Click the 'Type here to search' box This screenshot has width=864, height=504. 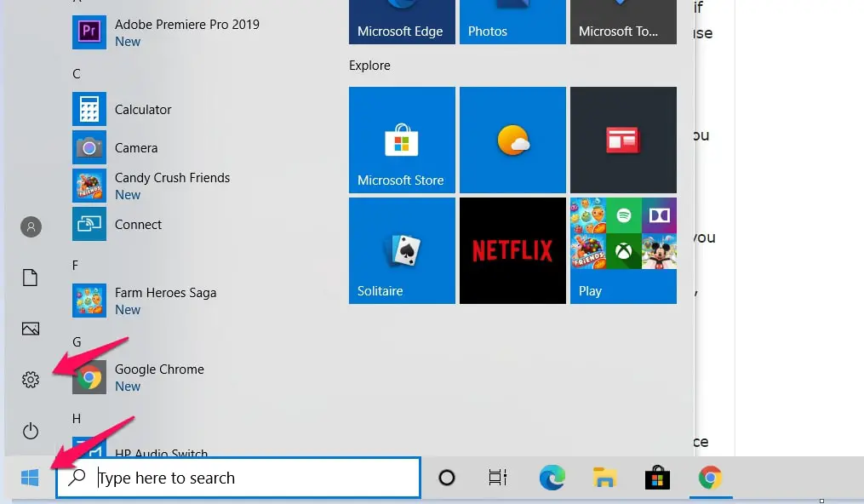pos(238,478)
